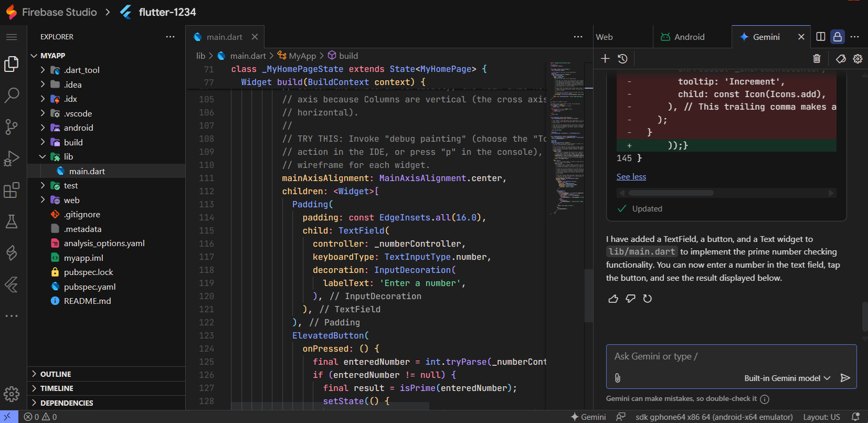Open the hamburger menu at top of activity bar
The height and width of the screenshot is (423, 868).
[12, 37]
